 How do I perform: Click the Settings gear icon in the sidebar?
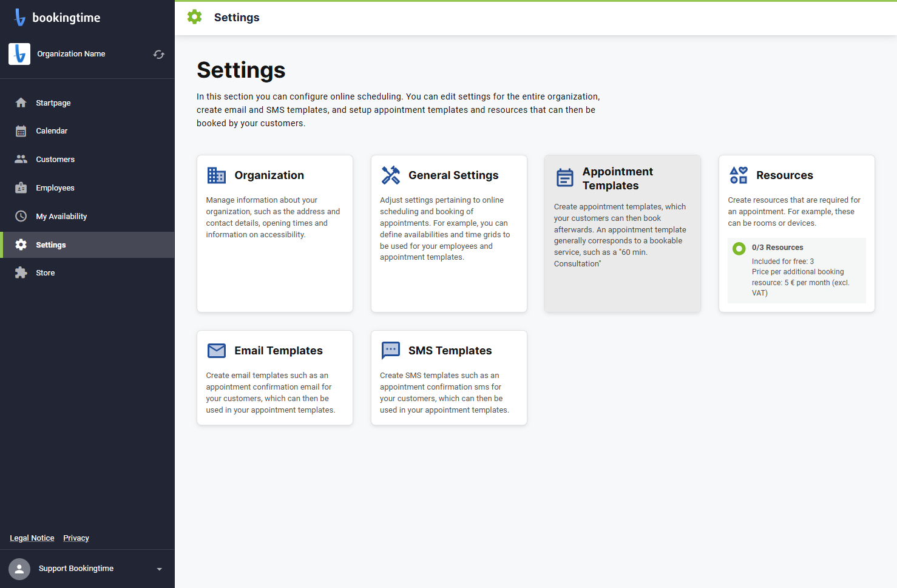click(x=21, y=245)
